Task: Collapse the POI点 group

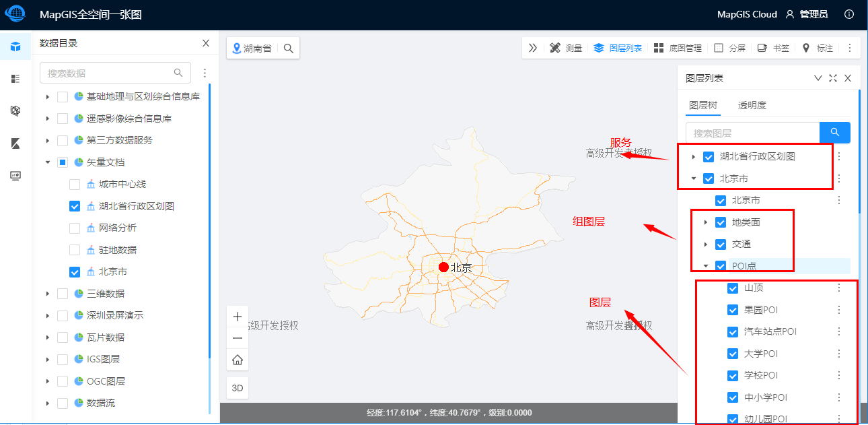Action: click(706, 266)
